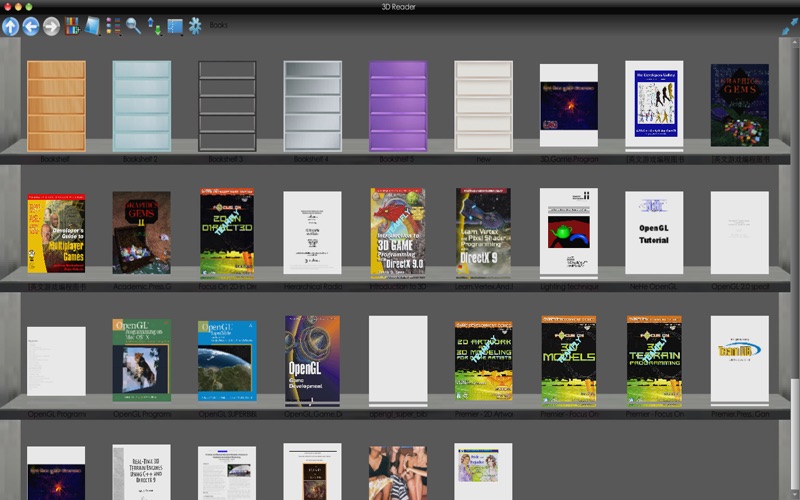Open the blue notebook page menu in toolbar
Viewport: 800px width, 500px height.
[x=92, y=26]
